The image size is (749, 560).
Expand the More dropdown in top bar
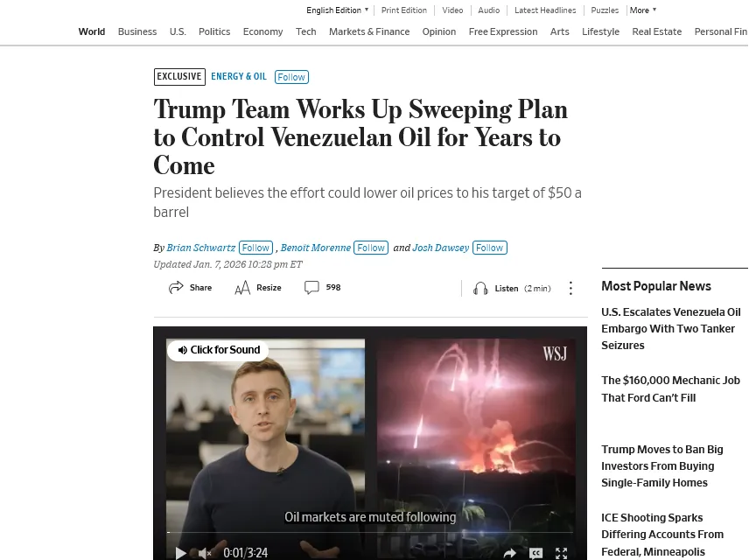pos(643,10)
